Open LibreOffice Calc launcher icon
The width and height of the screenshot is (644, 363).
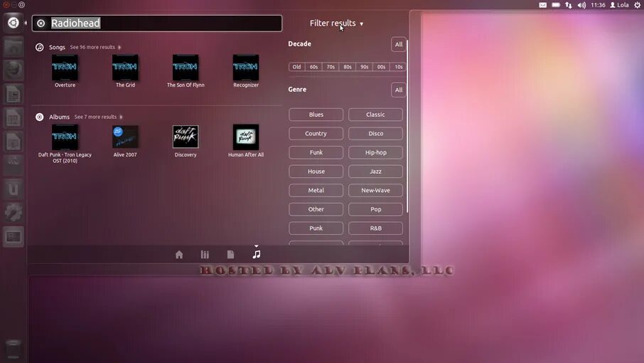pyautogui.click(x=13, y=118)
